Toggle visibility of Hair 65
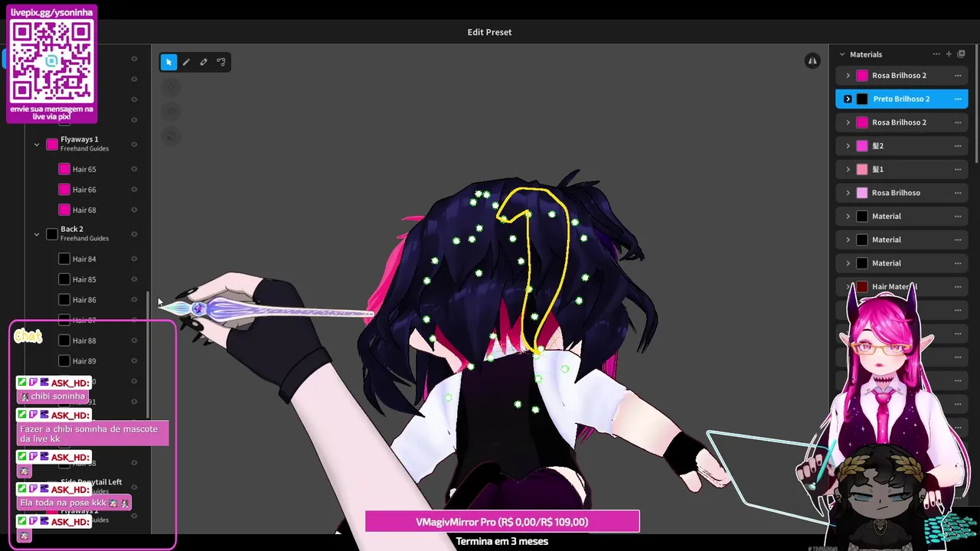Screen dimensions: 980x551 134,169
